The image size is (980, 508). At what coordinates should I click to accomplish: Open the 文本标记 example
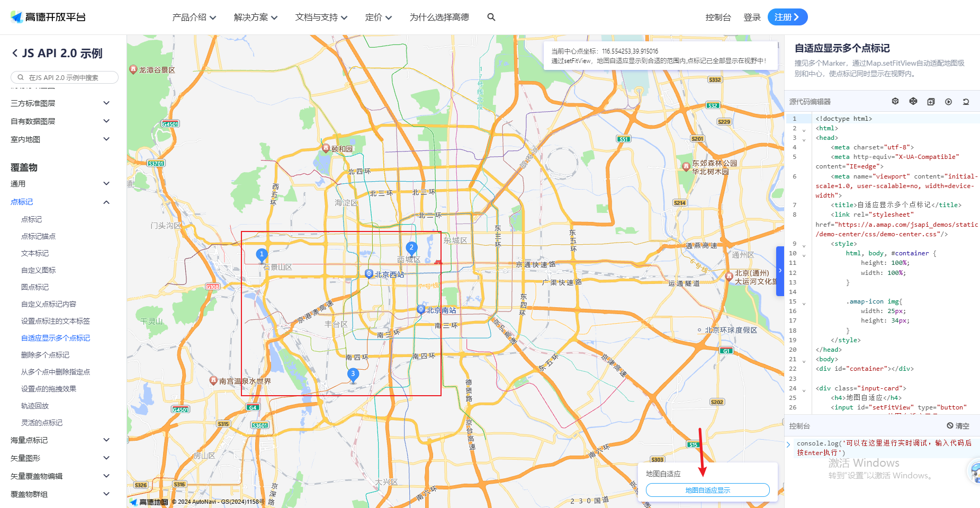(x=35, y=253)
